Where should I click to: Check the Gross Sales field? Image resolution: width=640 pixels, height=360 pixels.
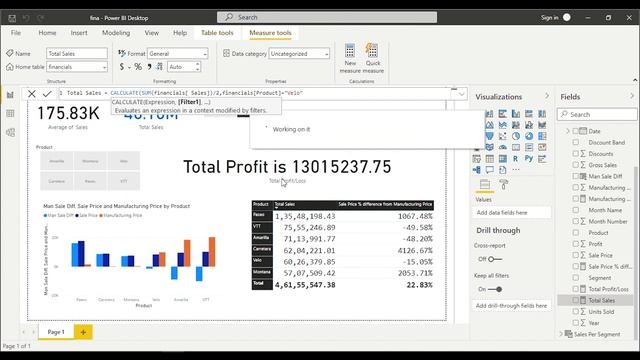576,165
